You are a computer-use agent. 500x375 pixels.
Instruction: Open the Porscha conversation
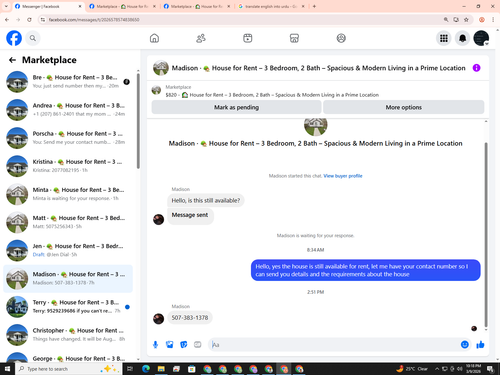tap(68, 138)
